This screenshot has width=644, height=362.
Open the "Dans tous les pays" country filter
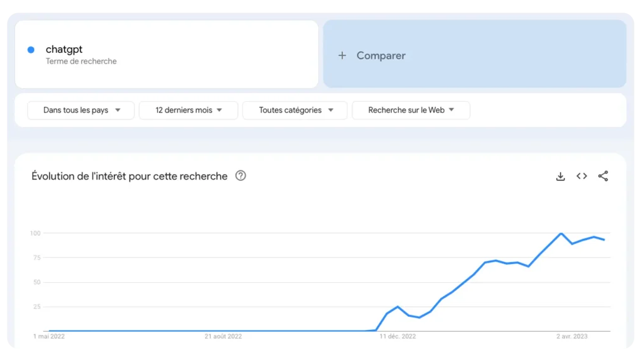click(80, 110)
